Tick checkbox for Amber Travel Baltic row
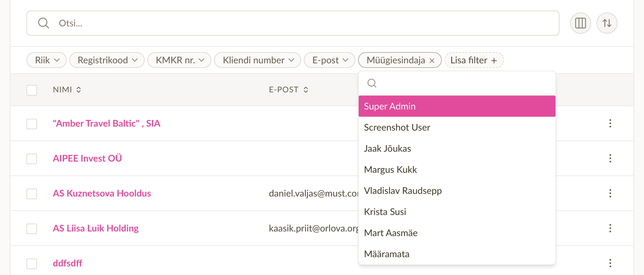The height and width of the screenshot is (275, 644). pos(32,124)
